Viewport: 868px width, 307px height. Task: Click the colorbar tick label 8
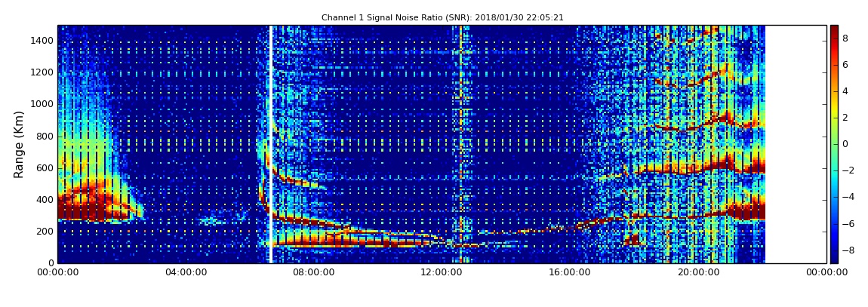pyautogui.click(x=845, y=38)
